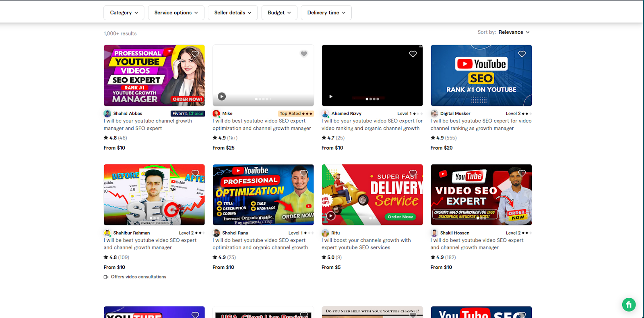Click 4.9 (1k+) rating on Mike's gig
644x318 pixels.
click(x=225, y=138)
